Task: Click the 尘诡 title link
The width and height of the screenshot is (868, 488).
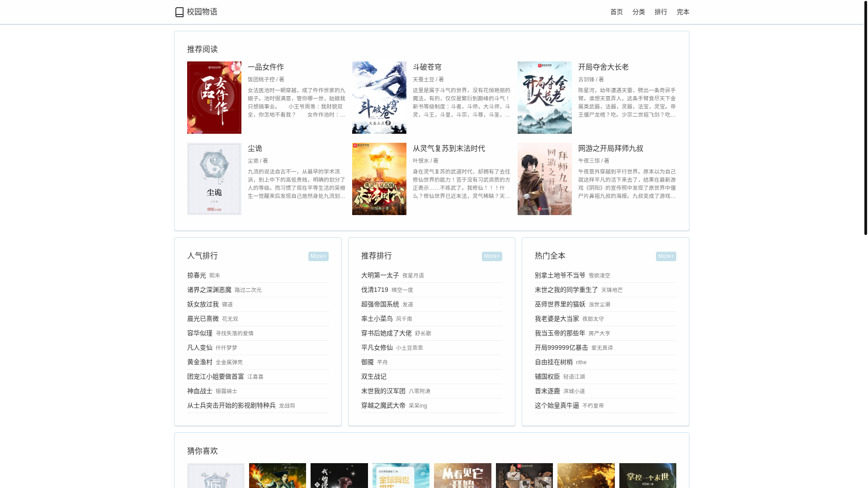Action: click(x=255, y=148)
